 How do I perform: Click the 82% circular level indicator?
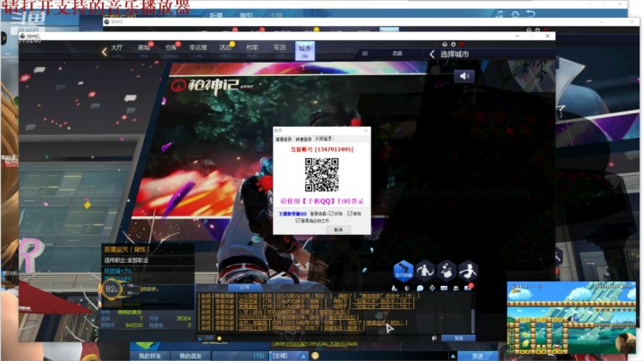(112, 290)
